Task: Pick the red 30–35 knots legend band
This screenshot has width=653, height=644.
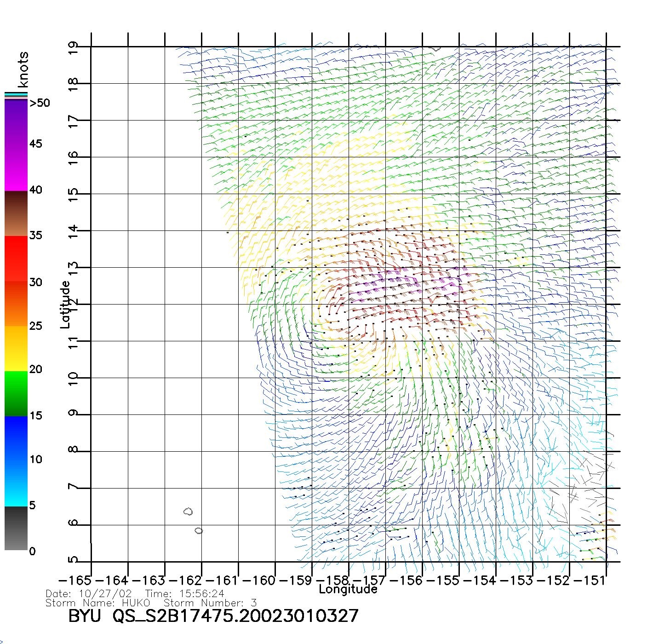Action: 16,258
